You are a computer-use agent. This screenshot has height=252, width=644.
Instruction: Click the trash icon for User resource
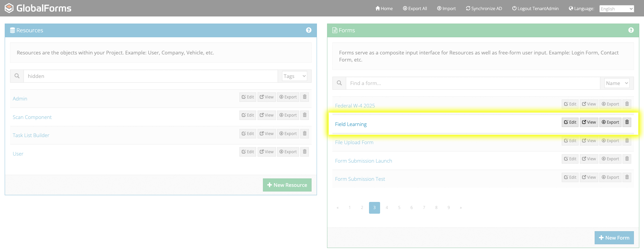[x=305, y=152]
